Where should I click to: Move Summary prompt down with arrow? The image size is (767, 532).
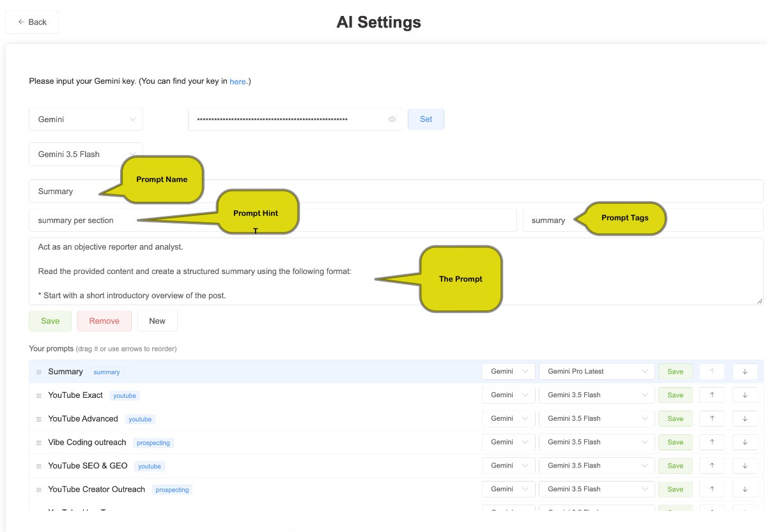click(745, 372)
